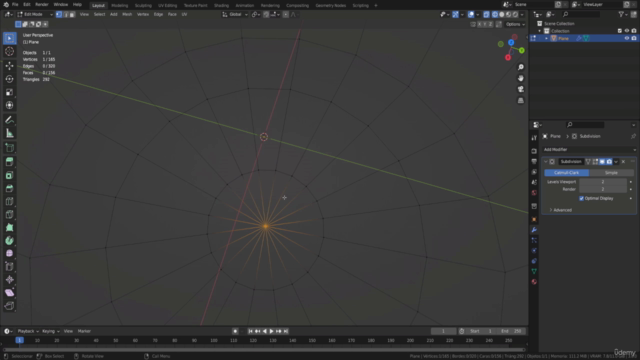Screen dimensions: 640x360
Task: Click the Levels Viewport value field
Action: [x=603, y=182]
